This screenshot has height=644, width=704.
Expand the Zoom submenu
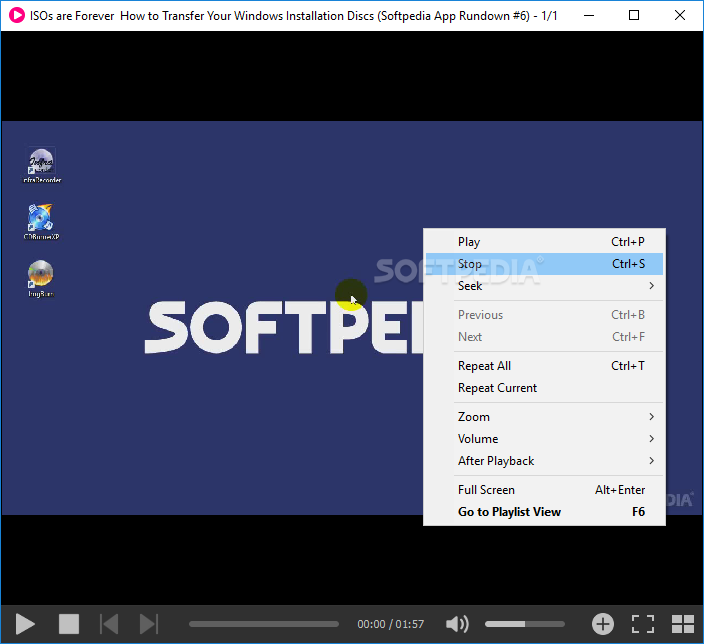pyautogui.click(x=544, y=417)
